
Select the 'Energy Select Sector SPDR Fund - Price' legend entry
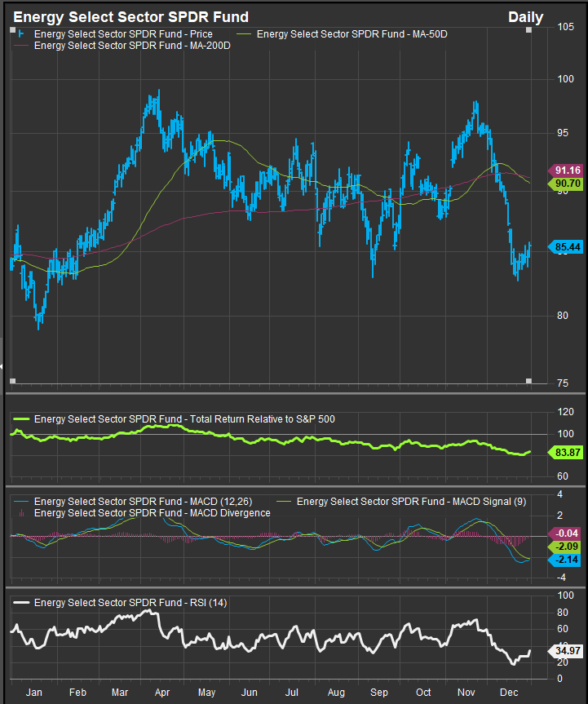point(123,34)
